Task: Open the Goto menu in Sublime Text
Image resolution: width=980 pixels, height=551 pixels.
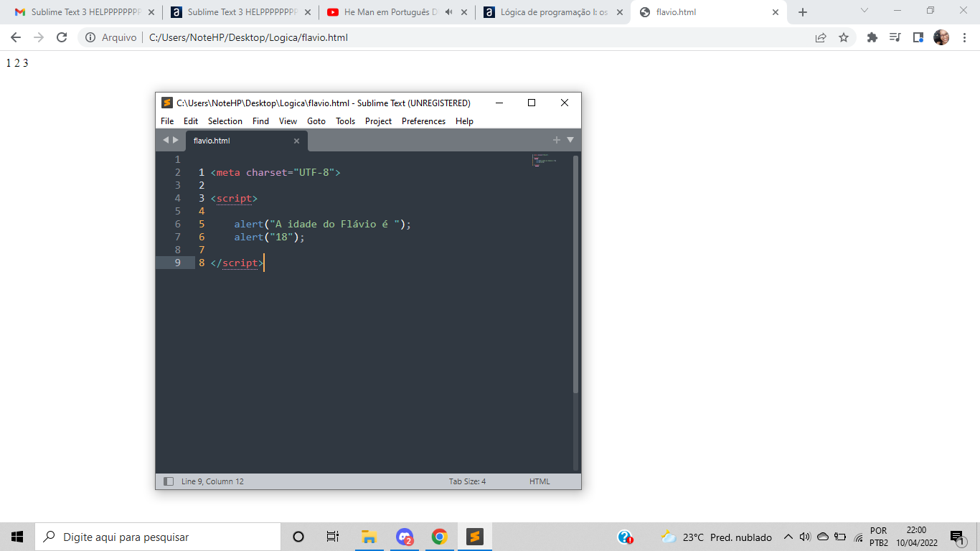Action: coord(316,121)
